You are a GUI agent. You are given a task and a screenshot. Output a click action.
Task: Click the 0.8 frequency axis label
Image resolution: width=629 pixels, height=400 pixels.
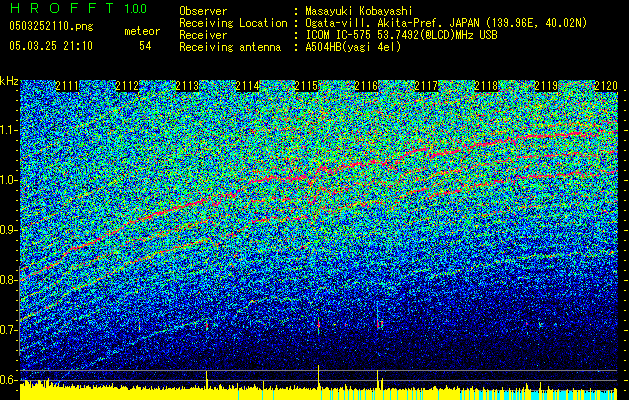pyautogui.click(x=9, y=280)
